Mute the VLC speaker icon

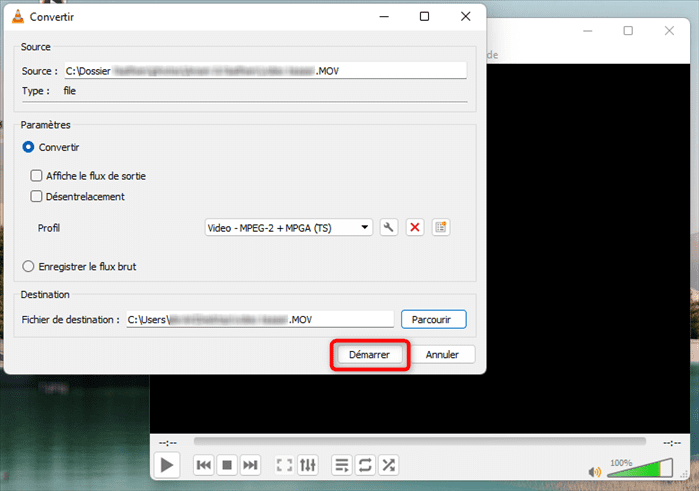[x=595, y=471]
